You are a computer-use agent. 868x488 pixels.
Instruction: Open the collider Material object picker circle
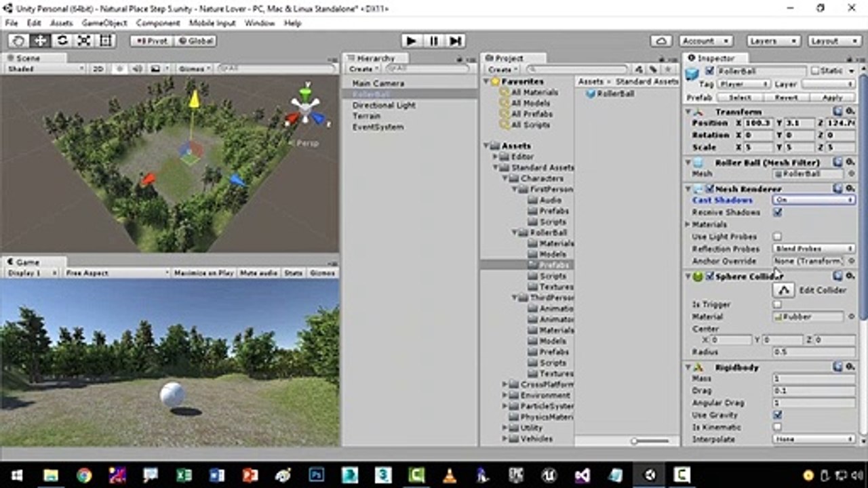click(x=852, y=317)
